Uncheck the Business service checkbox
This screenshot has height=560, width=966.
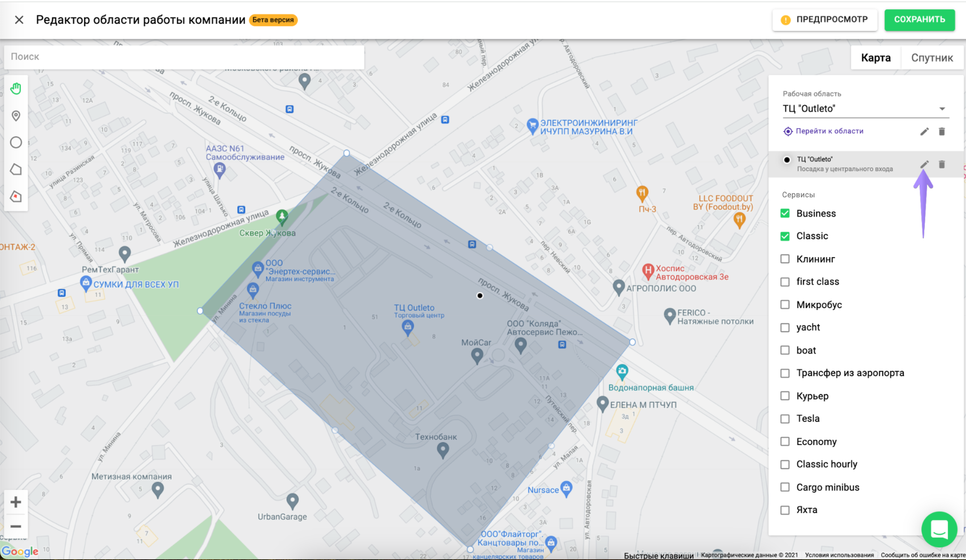(785, 213)
